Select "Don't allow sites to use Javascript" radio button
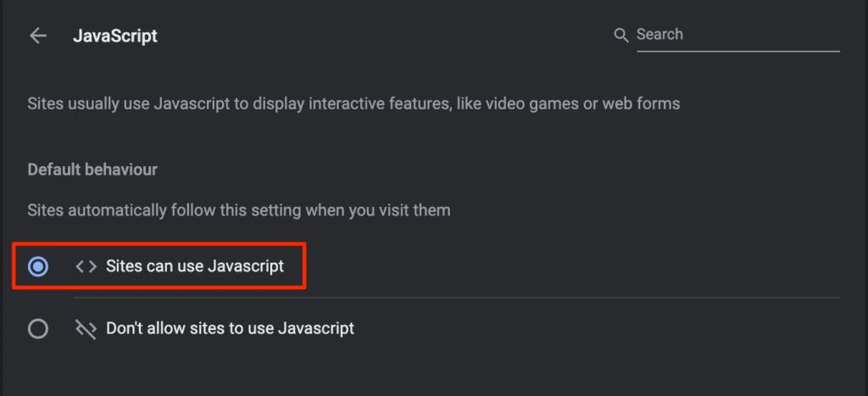 click(x=38, y=328)
